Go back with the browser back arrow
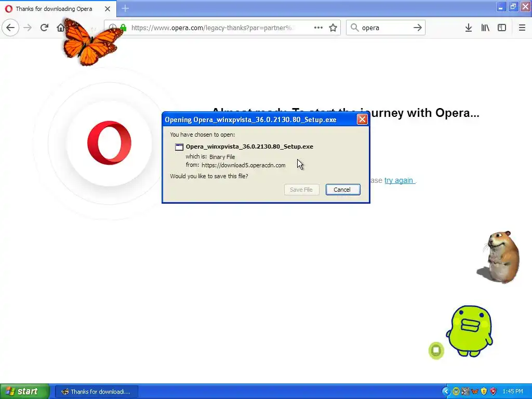The width and height of the screenshot is (532, 399). [x=10, y=28]
